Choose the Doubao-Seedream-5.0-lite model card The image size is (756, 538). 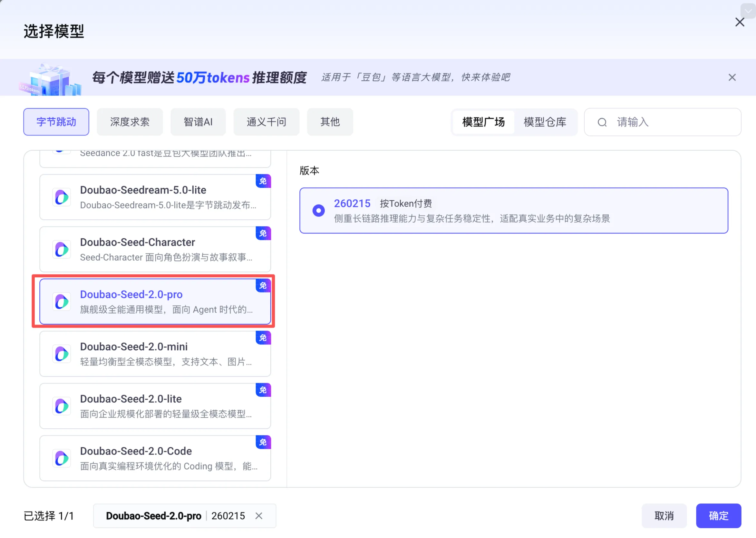point(155,197)
